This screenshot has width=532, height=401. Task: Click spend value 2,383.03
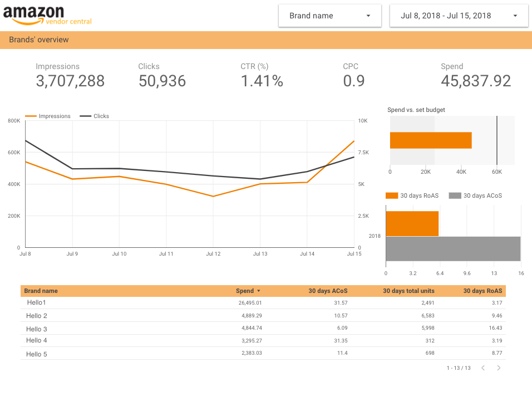(x=252, y=353)
